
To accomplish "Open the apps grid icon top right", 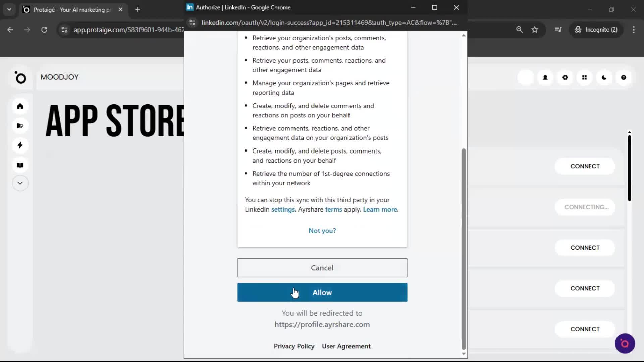I will pyautogui.click(x=585, y=77).
